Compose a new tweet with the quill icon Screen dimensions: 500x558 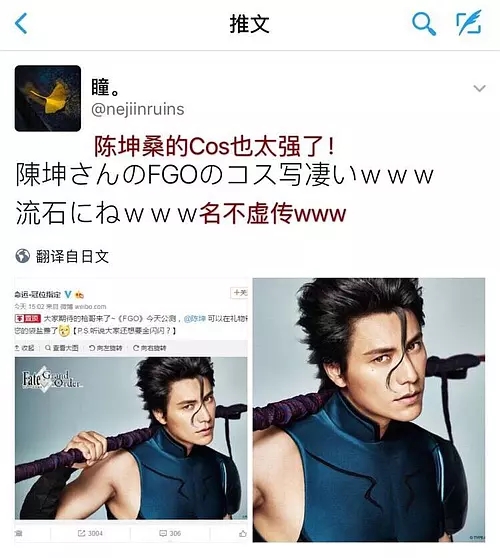pos(469,23)
